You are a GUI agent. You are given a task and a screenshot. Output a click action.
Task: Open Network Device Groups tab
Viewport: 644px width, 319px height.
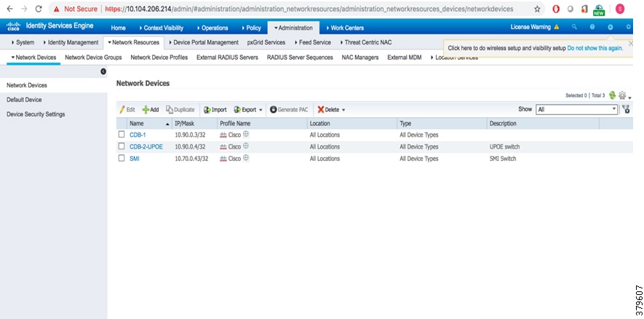[x=93, y=58]
